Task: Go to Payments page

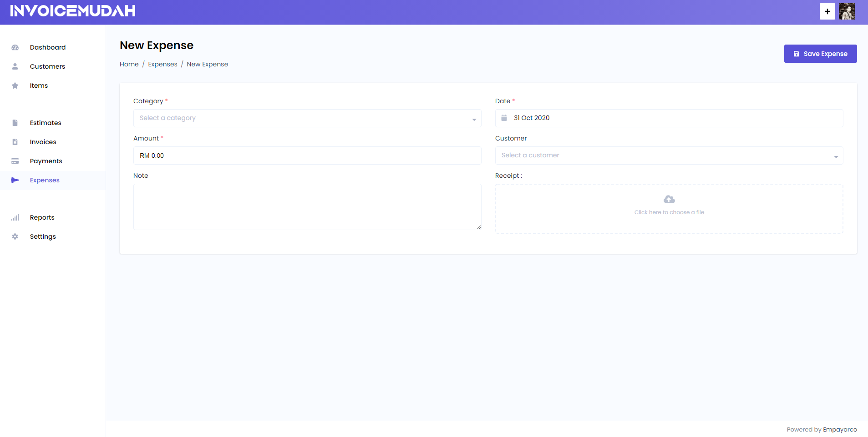Action: tap(53, 161)
